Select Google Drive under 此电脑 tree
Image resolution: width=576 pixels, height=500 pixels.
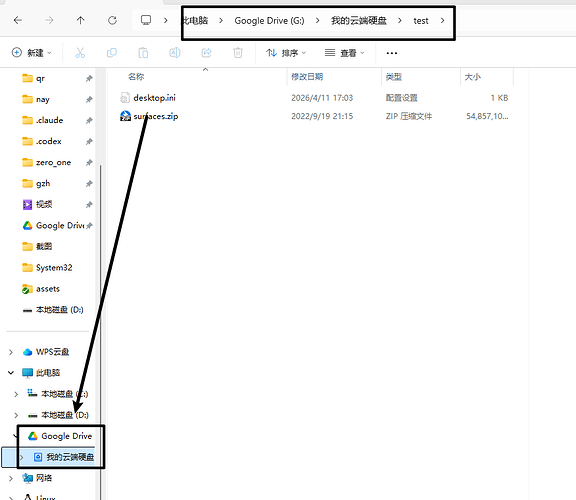point(66,436)
